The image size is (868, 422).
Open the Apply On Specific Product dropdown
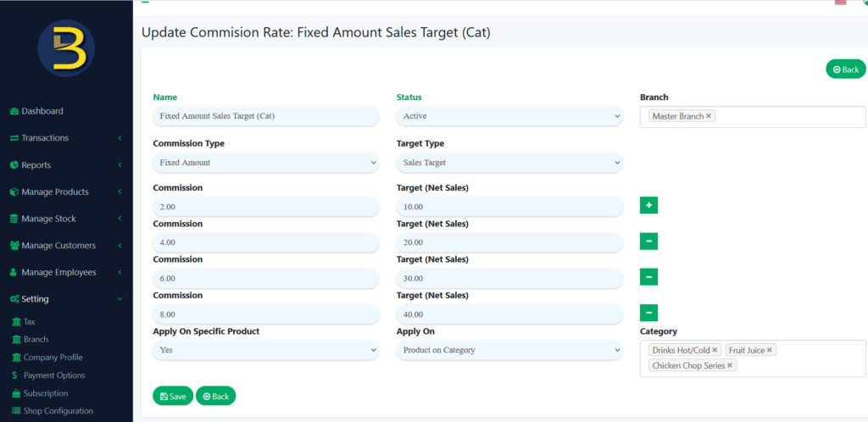(265, 350)
